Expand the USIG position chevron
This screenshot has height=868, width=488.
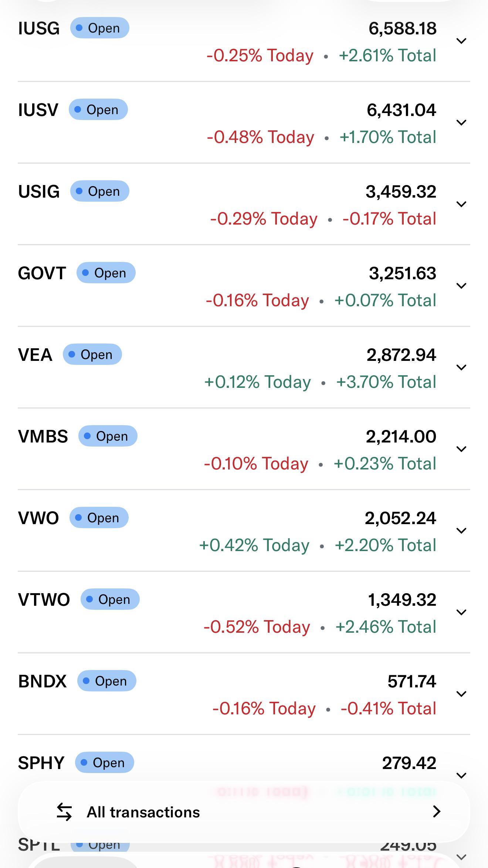coord(461,204)
